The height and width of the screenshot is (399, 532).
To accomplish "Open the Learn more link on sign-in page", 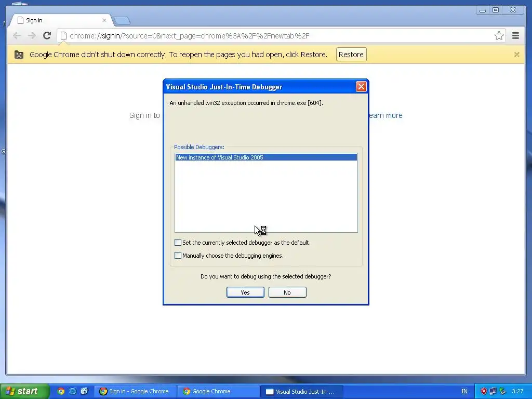I will 385,115.
